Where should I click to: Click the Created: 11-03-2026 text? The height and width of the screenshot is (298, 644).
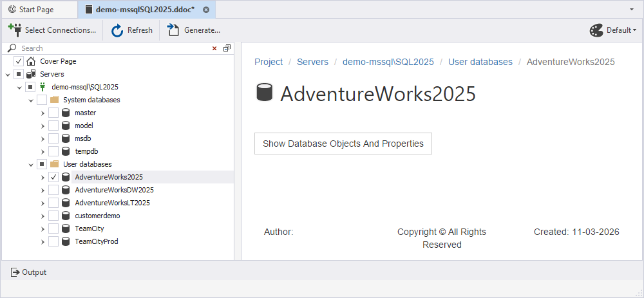[576, 232]
